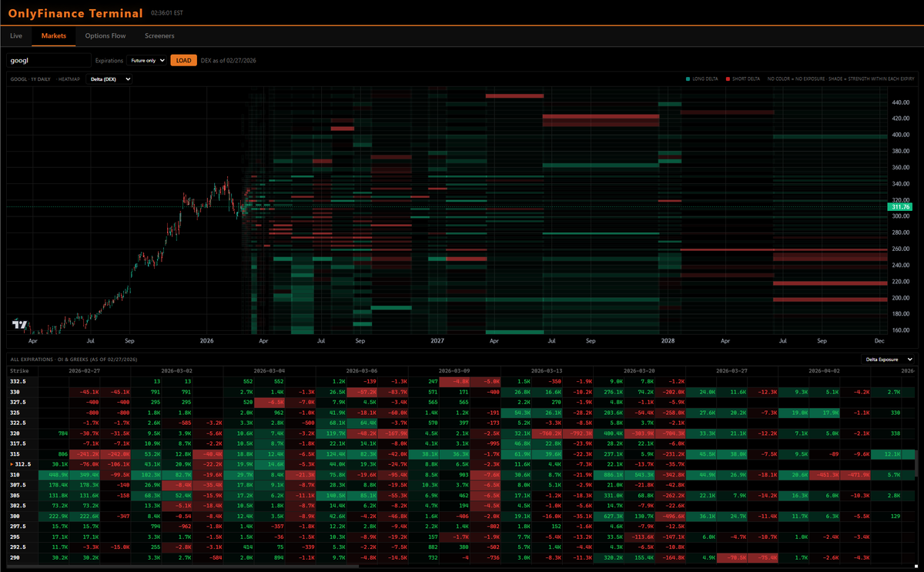The width and height of the screenshot is (924, 572).
Task: Click the -760.2K cell in table
Action: (x=547, y=433)
